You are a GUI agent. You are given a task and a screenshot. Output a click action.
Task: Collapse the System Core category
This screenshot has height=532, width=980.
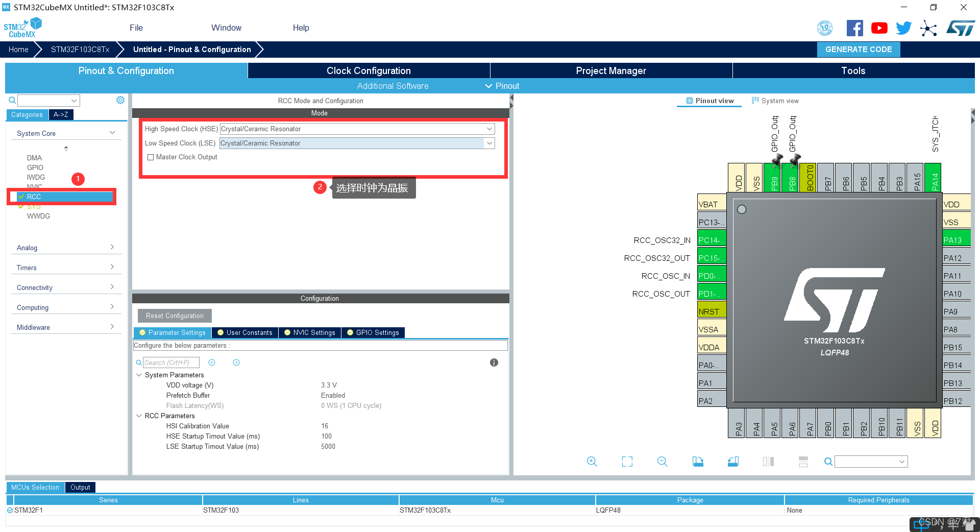point(112,133)
